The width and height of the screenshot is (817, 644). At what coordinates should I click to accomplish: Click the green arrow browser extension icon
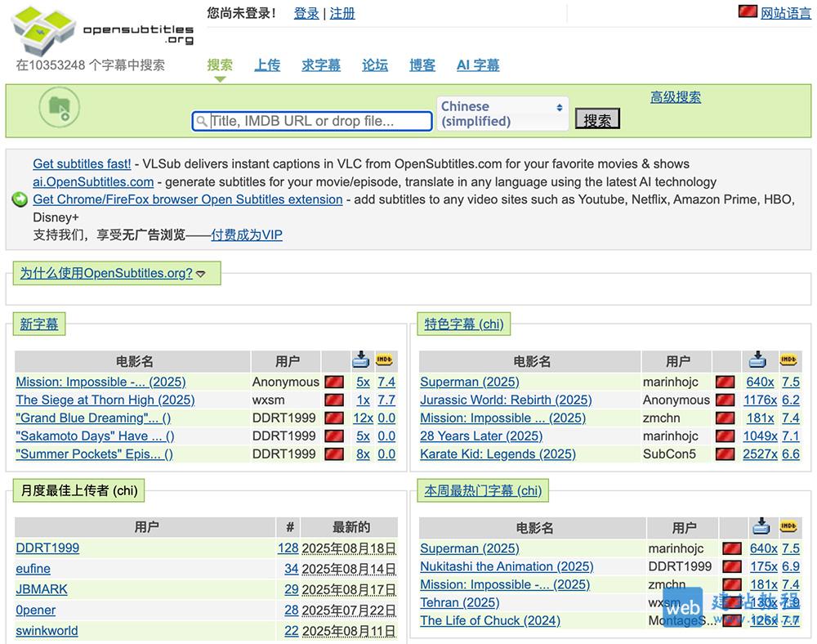click(20, 199)
